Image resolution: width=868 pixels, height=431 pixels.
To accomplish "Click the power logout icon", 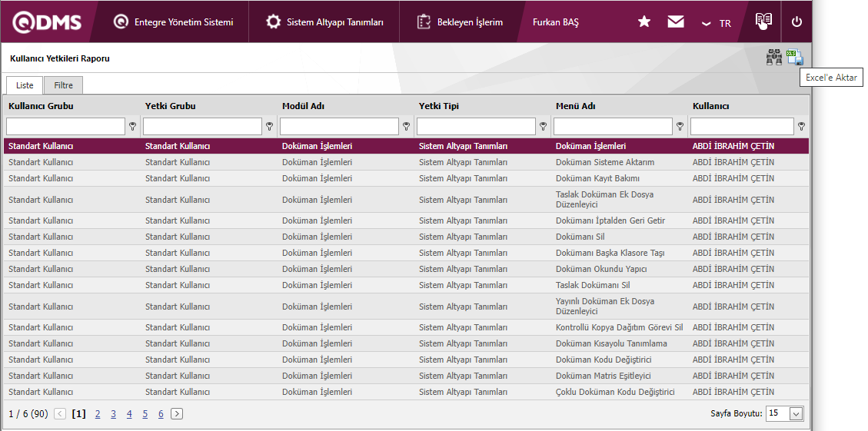I will (796, 22).
